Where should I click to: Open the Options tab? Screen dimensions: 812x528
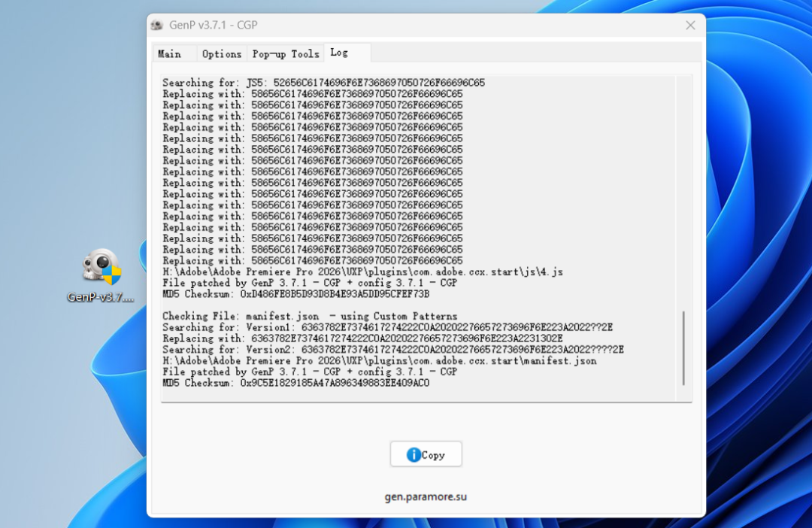222,53
